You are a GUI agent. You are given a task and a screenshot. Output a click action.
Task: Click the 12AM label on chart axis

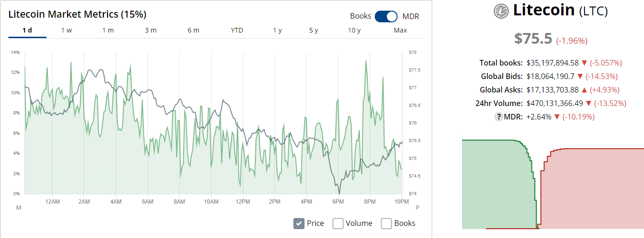53,201
